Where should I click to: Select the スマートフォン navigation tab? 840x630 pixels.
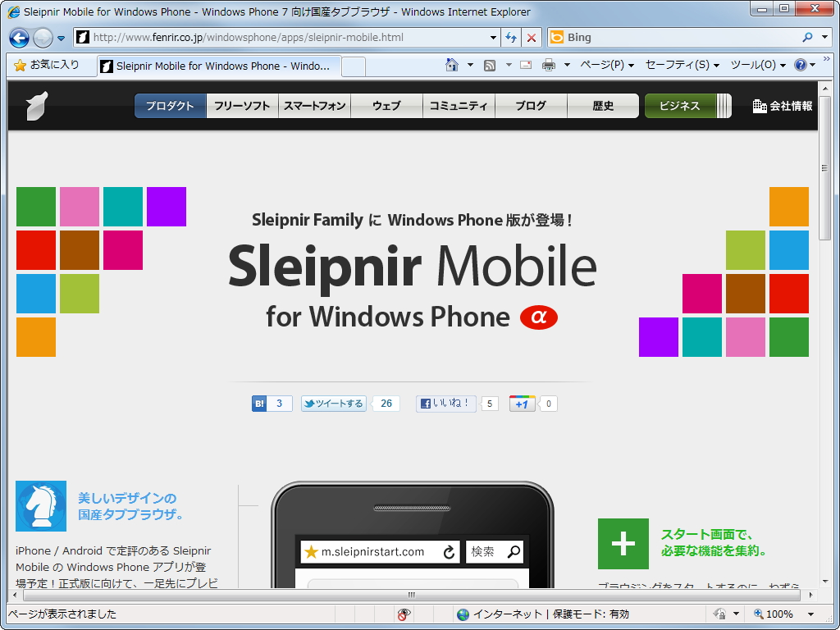coord(314,106)
